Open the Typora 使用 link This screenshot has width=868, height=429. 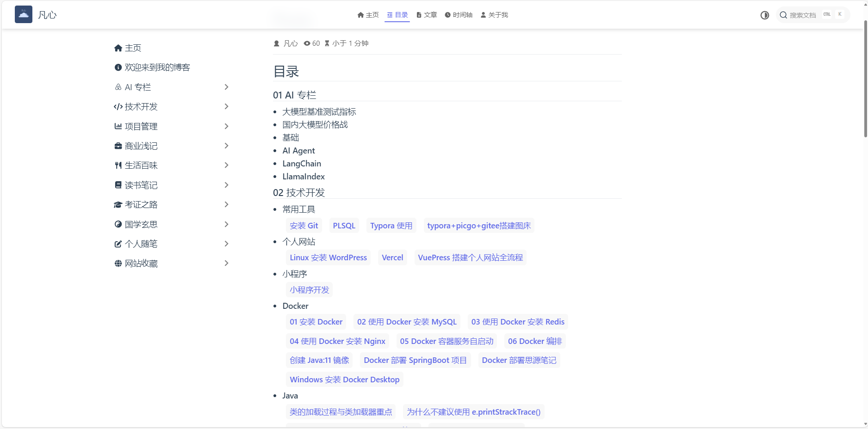click(391, 226)
